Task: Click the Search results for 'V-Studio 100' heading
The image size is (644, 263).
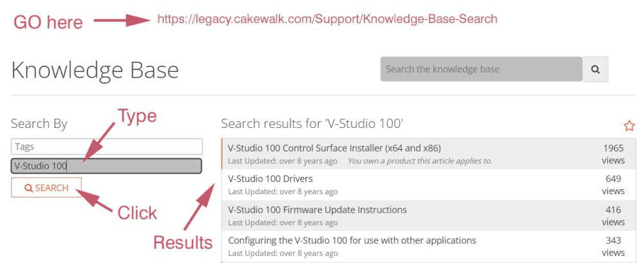Action: coord(312,123)
